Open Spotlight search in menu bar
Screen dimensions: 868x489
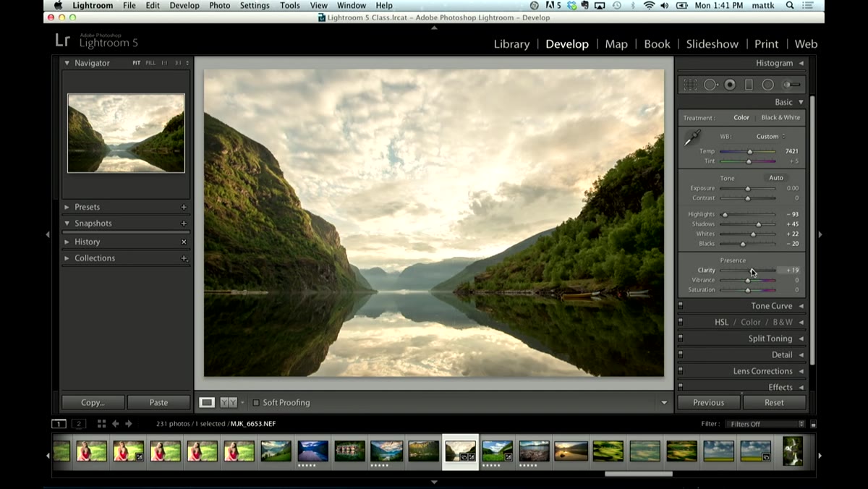(x=789, y=6)
